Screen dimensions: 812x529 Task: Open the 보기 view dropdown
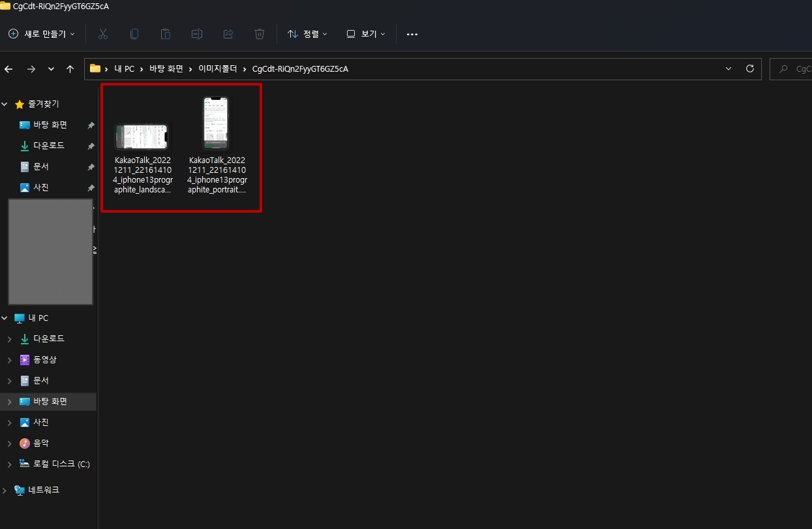coord(366,34)
